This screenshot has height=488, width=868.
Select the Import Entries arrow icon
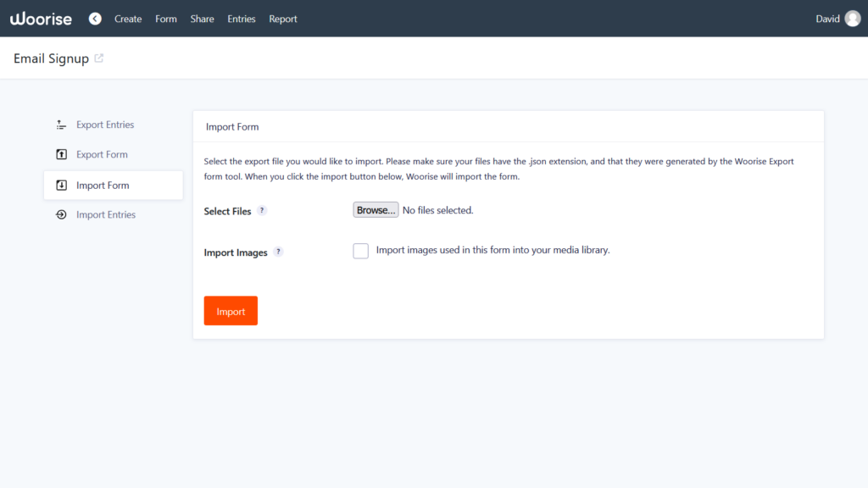[x=61, y=214]
